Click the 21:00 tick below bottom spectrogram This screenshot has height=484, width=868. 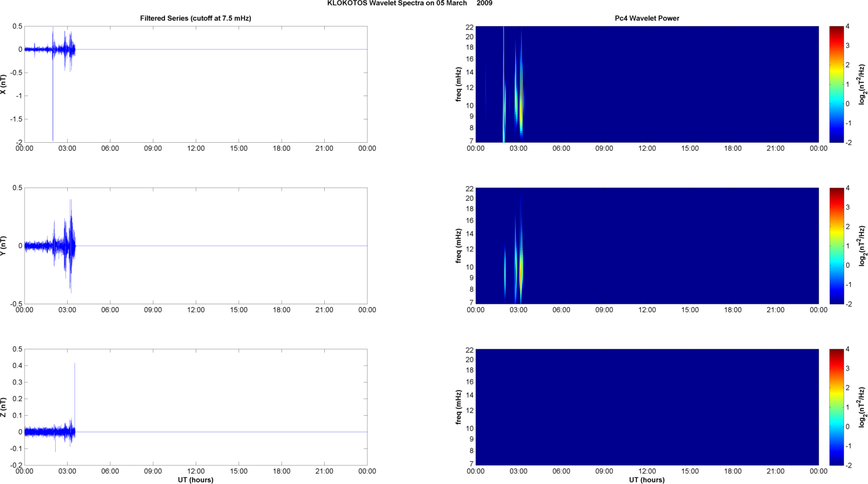click(775, 471)
